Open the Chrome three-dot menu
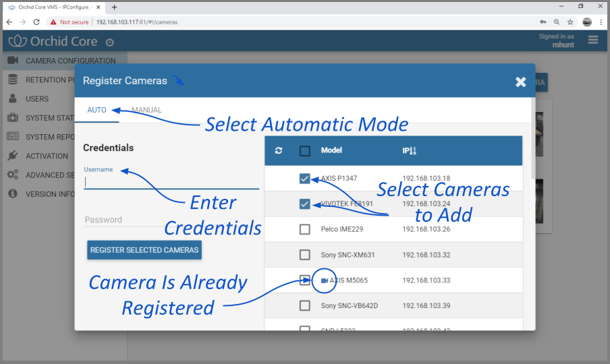Screen dimensions: 610x364 [601, 22]
